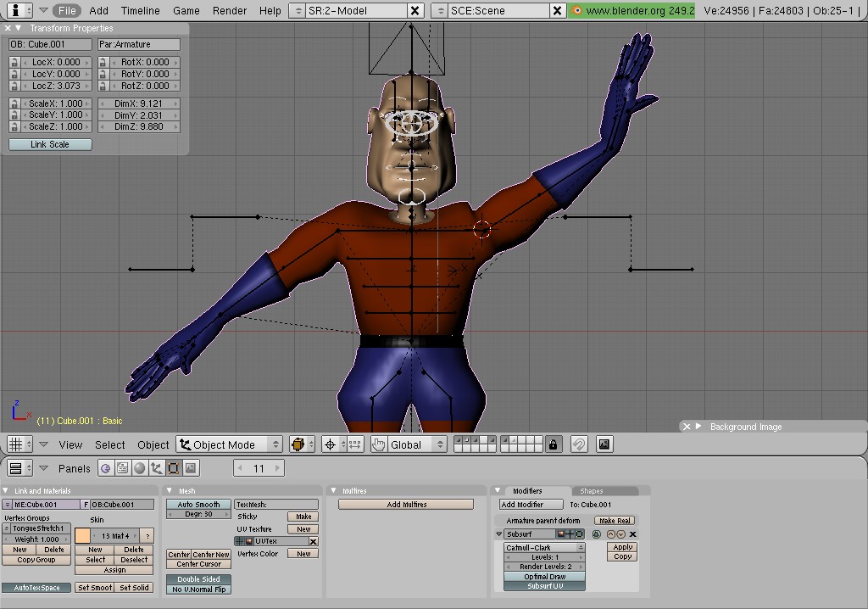Click the Degr: 30 slider

198,514
